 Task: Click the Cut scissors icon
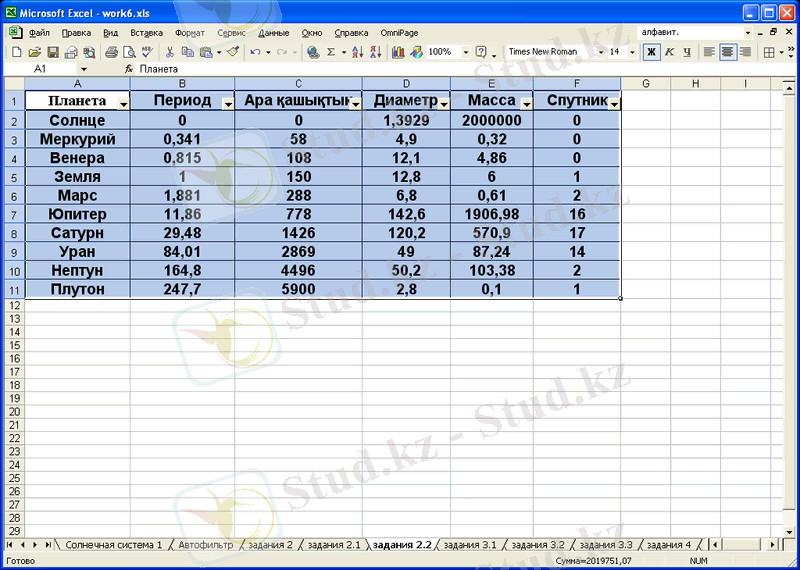tap(170, 51)
